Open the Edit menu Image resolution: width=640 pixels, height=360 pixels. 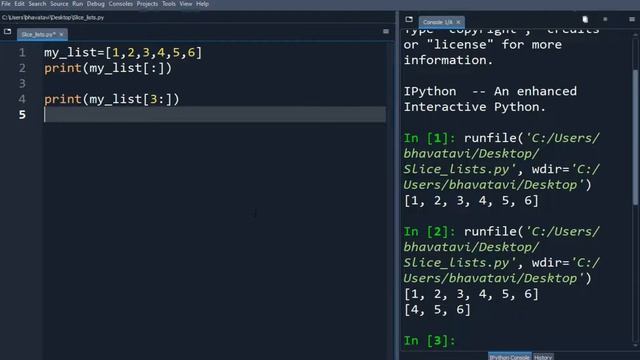19,4
